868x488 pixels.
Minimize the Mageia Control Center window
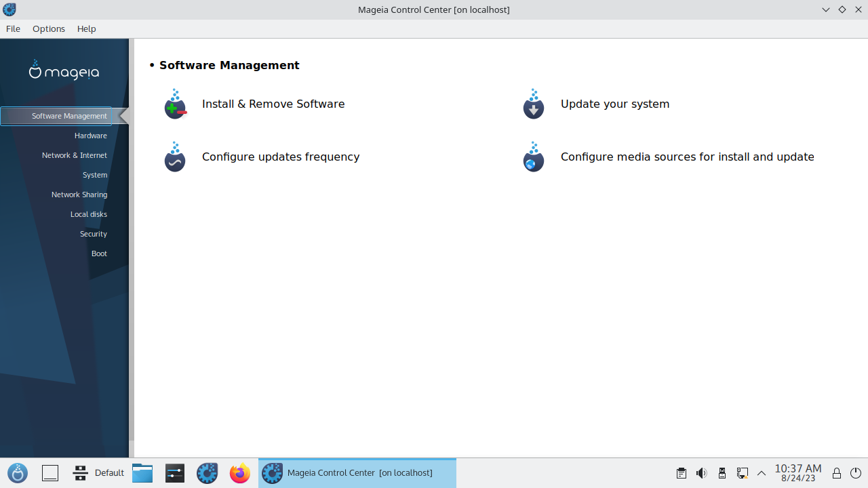[826, 9]
